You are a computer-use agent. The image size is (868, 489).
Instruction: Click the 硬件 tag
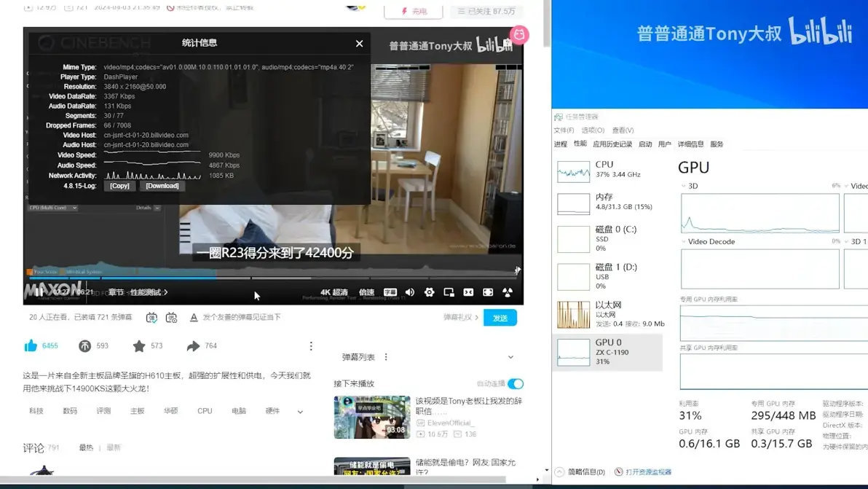pos(272,411)
